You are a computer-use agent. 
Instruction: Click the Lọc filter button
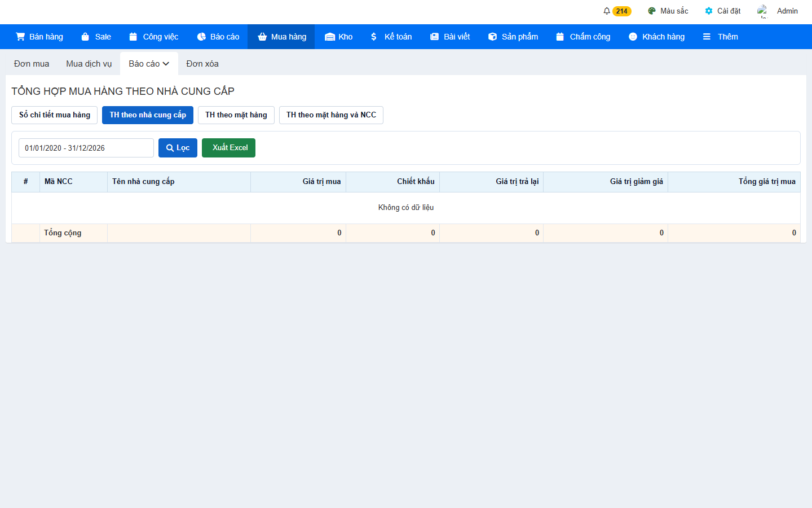tap(178, 148)
